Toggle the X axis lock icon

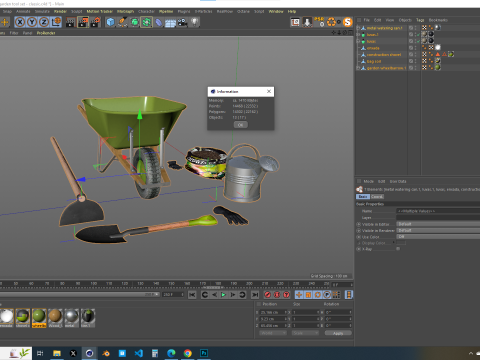point(20,22)
